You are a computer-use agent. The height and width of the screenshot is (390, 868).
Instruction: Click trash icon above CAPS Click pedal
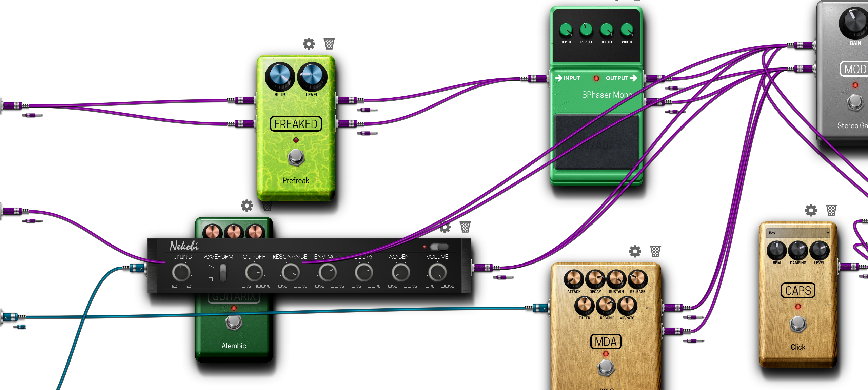click(x=831, y=210)
